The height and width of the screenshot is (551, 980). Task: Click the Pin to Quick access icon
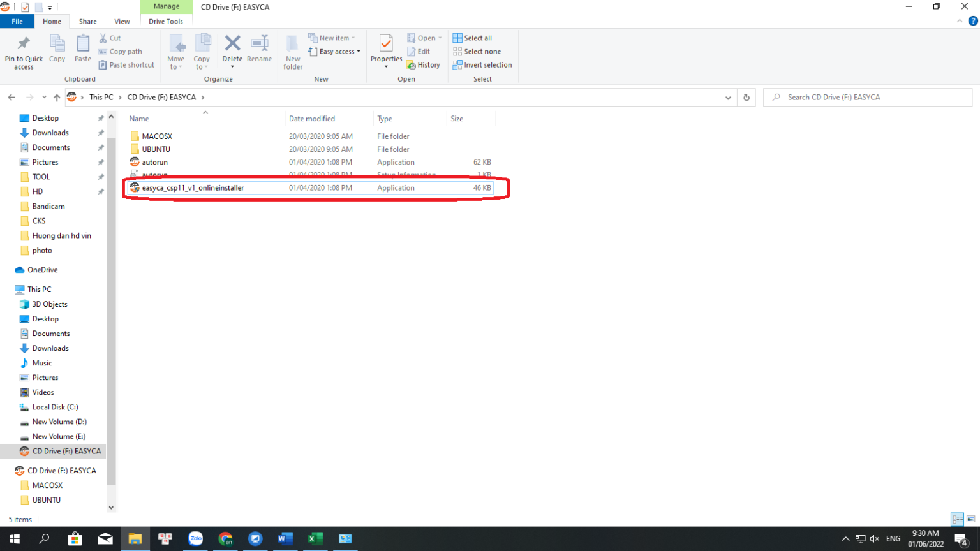point(24,45)
